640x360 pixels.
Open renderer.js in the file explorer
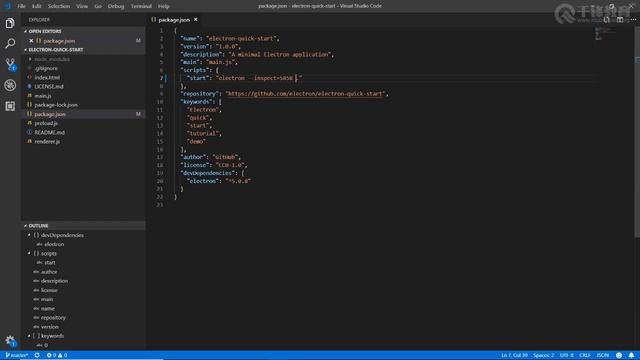coord(47,142)
